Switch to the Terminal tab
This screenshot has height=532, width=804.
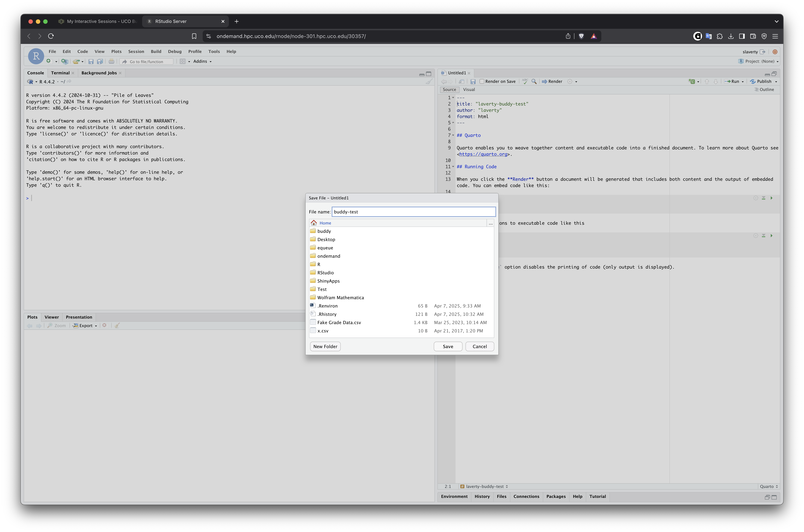60,73
